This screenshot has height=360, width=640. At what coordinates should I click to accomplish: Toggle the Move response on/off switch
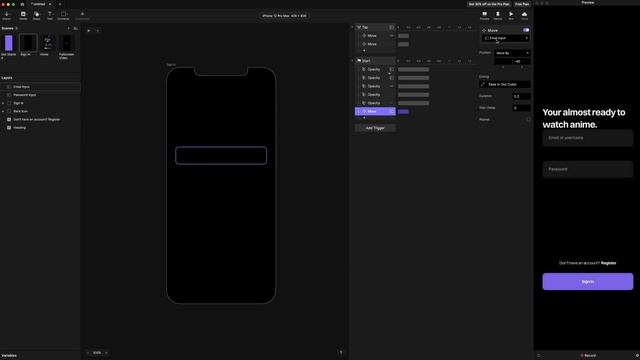tap(526, 30)
